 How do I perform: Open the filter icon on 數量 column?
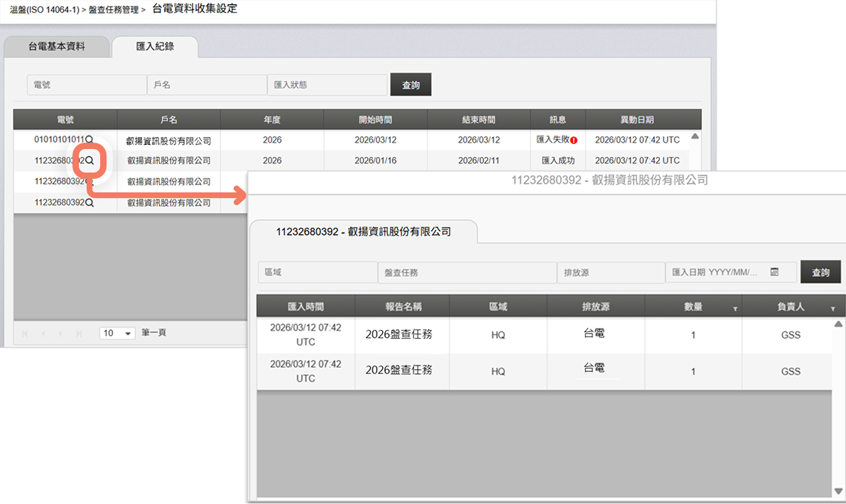[735, 309]
